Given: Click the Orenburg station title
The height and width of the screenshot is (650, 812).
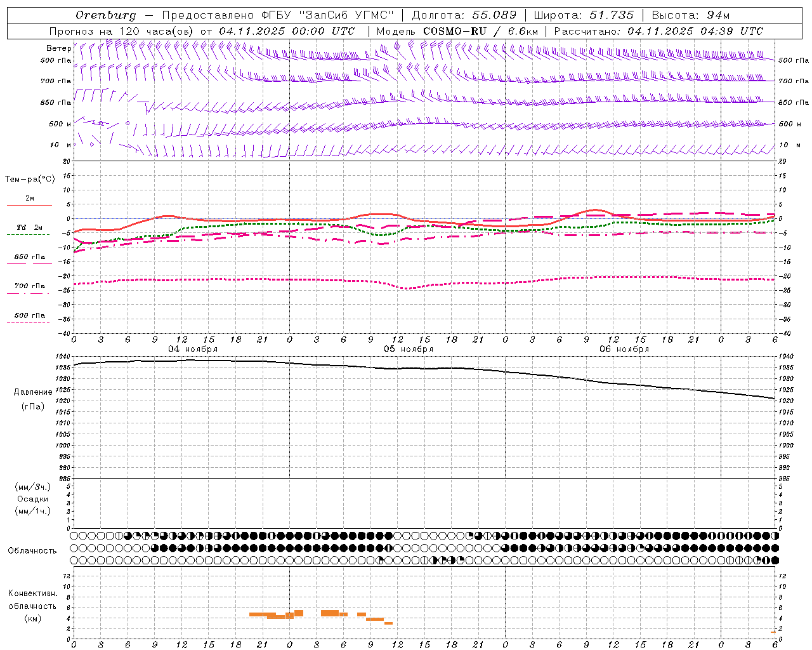Looking at the screenshot, I should click(x=105, y=15).
